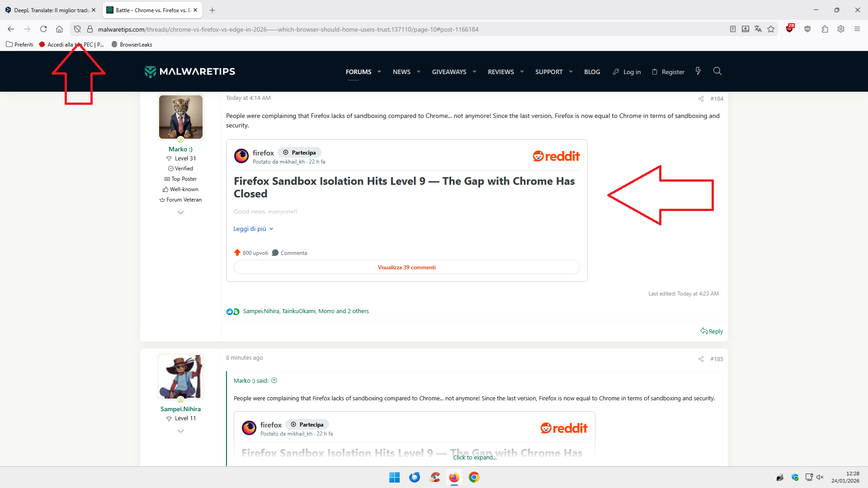This screenshot has height=488, width=868.
Task: Click Visualizza 39 commenti button
Action: tap(407, 267)
